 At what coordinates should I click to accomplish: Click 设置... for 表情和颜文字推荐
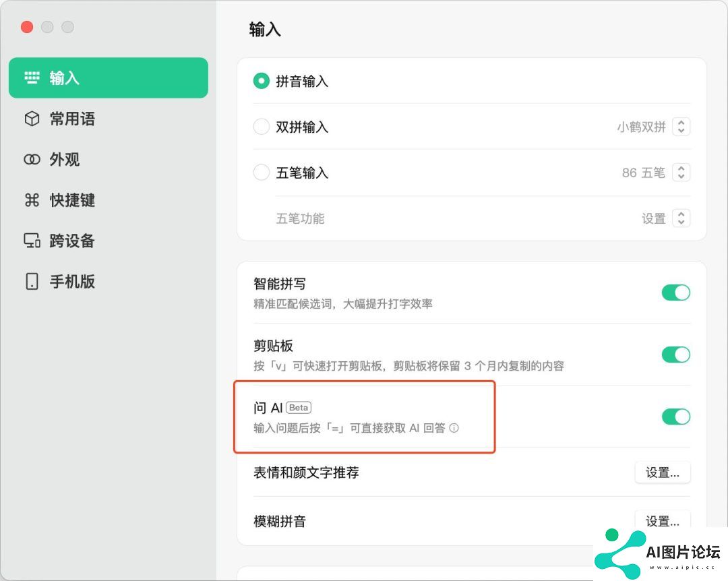pyautogui.click(x=663, y=472)
